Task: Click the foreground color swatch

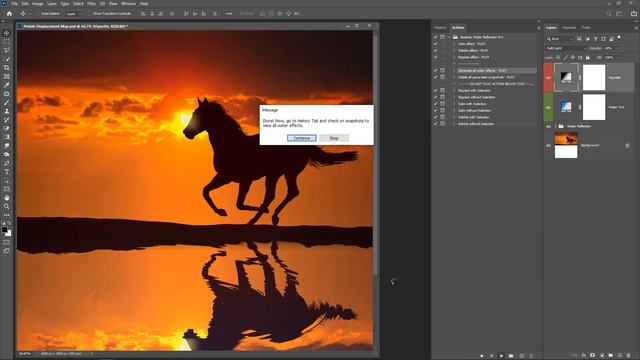Action: (4, 230)
